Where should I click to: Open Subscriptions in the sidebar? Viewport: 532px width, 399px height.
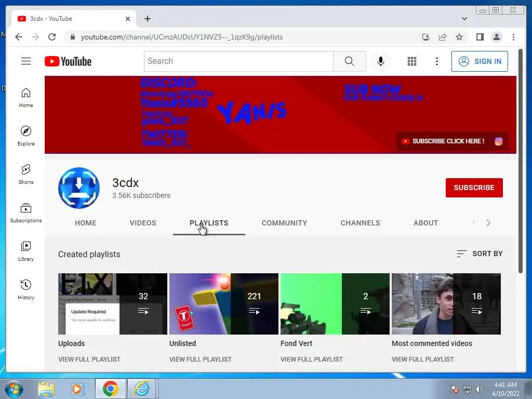coord(26,212)
